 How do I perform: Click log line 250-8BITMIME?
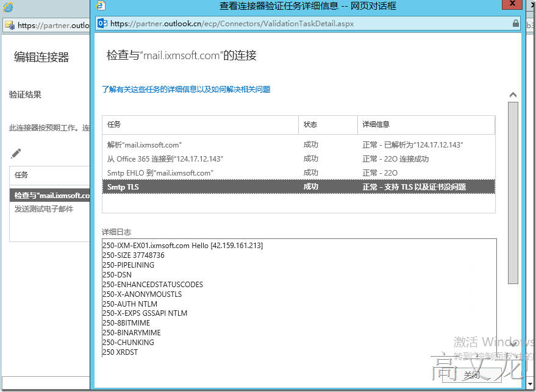pos(126,323)
